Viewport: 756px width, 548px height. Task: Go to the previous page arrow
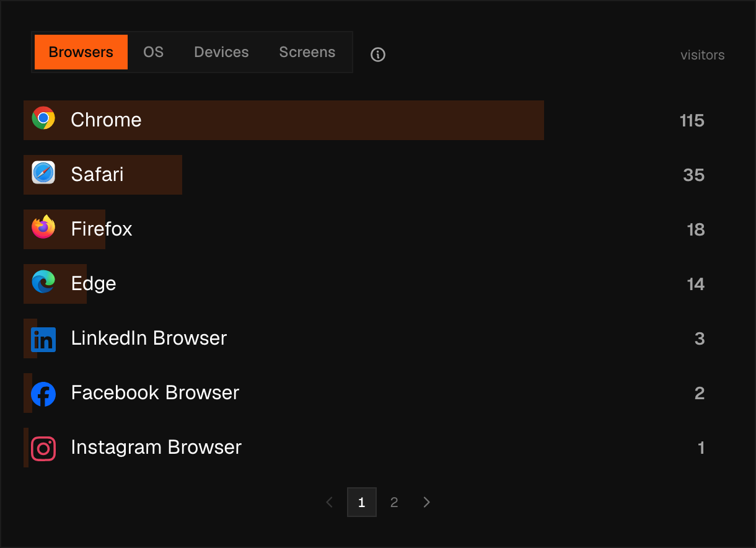330,502
